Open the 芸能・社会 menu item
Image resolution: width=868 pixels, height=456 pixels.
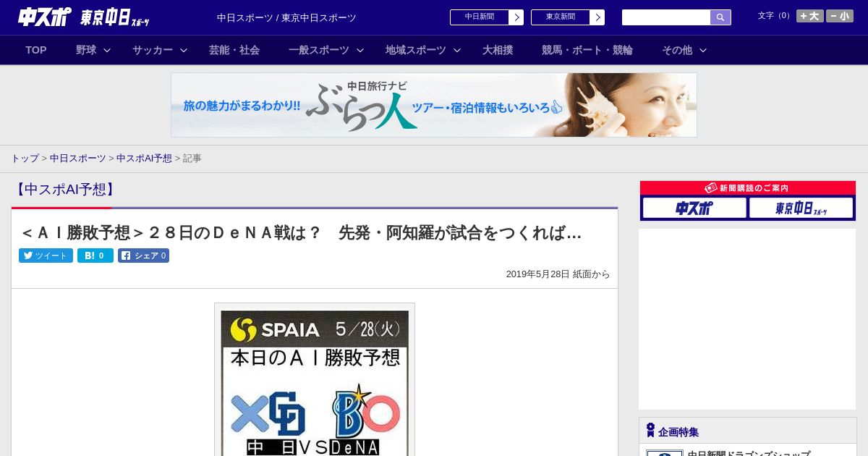(x=234, y=50)
